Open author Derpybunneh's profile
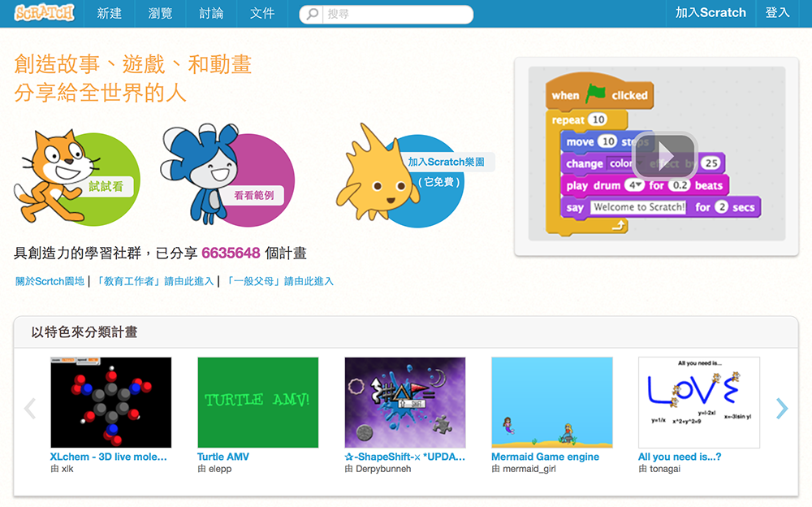 pyautogui.click(x=383, y=469)
